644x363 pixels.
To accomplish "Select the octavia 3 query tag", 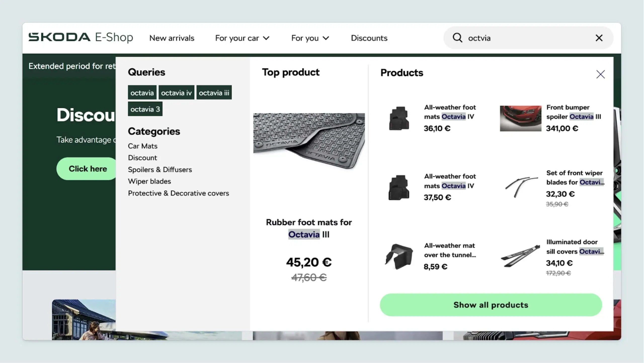I will [x=145, y=109].
